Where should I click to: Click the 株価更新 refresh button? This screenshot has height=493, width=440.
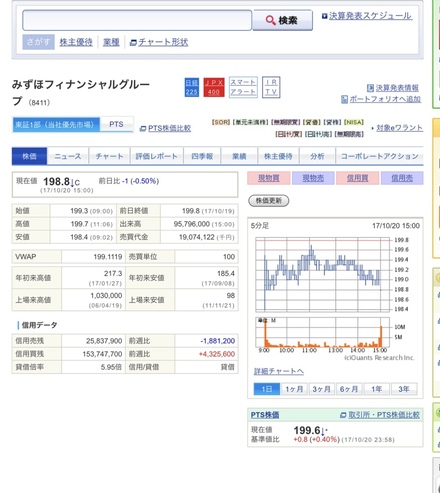click(x=269, y=200)
